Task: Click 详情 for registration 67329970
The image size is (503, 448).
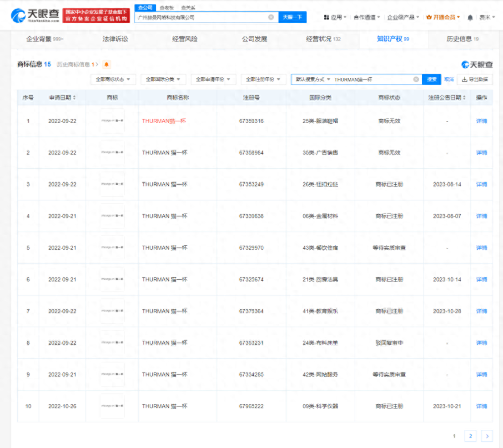Action: [x=481, y=248]
